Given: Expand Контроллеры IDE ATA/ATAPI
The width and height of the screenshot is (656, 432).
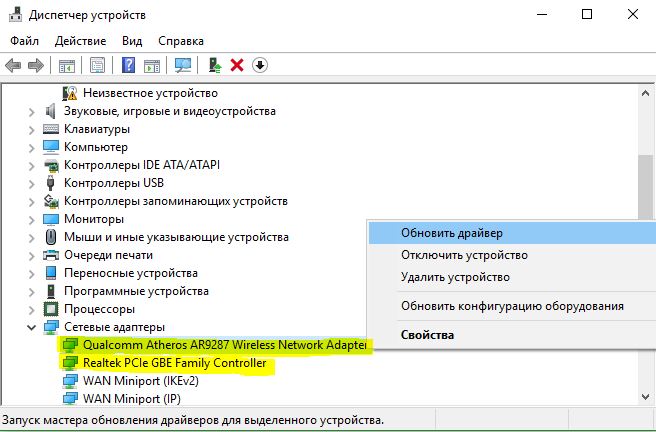Looking at the screenshot, I should tap(31, 166).
